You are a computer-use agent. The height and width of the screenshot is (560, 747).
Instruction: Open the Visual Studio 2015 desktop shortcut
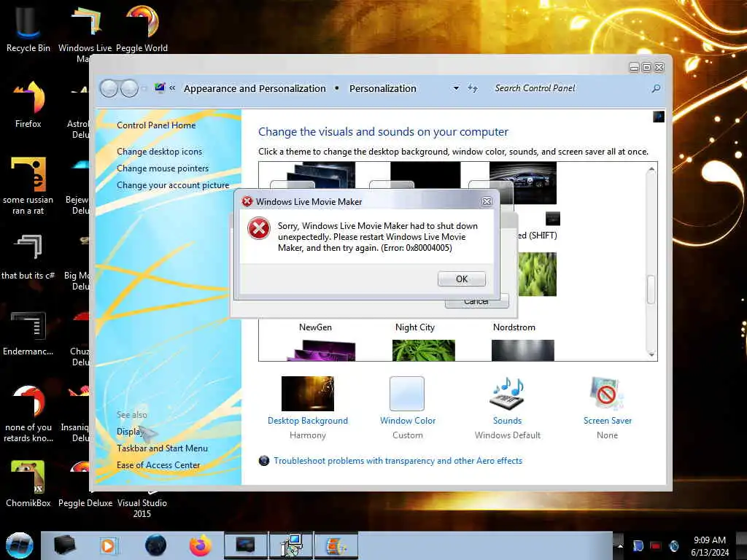(x=142, y=507)
